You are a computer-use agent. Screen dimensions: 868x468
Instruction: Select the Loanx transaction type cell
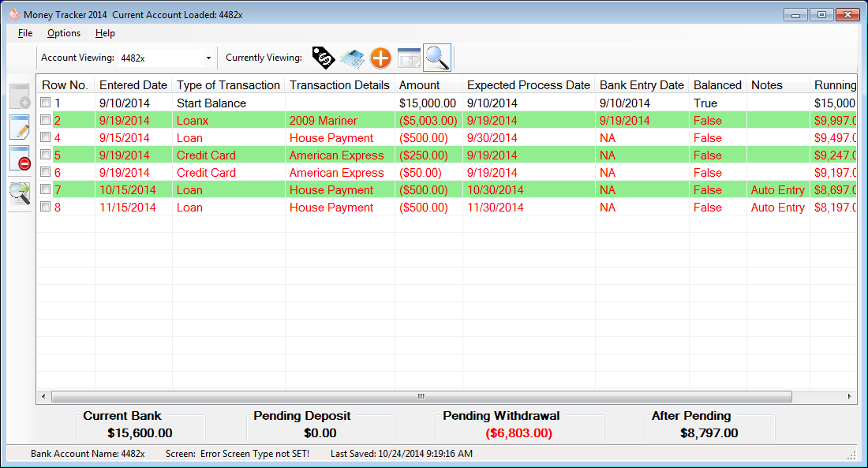click(x=229, y=120)
